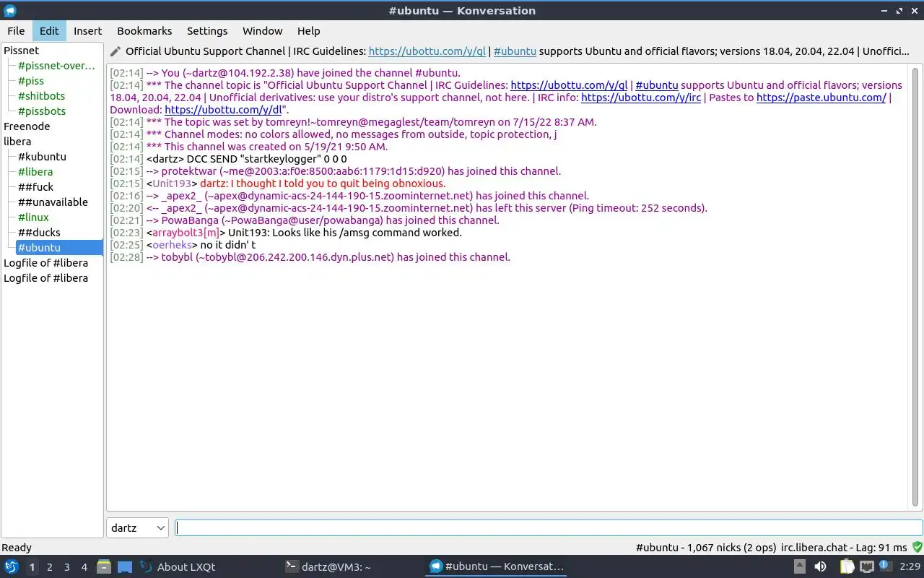Switch to virtual desktop 2
The image size is (924, 578).
pos(50,567)
